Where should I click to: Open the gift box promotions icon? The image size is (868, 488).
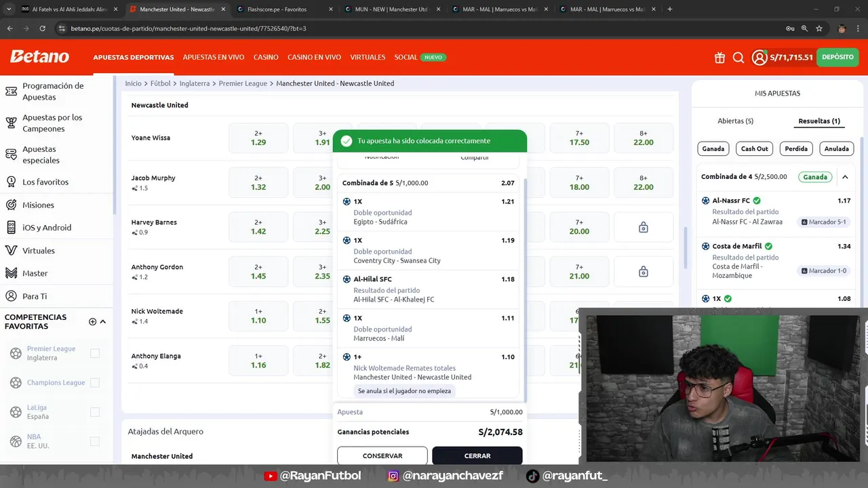point(719,58)
